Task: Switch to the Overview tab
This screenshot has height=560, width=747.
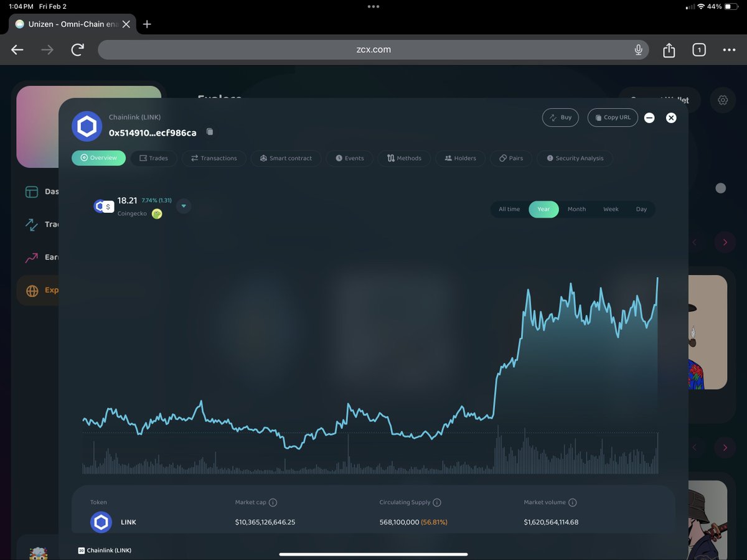Action: (98, 158)
